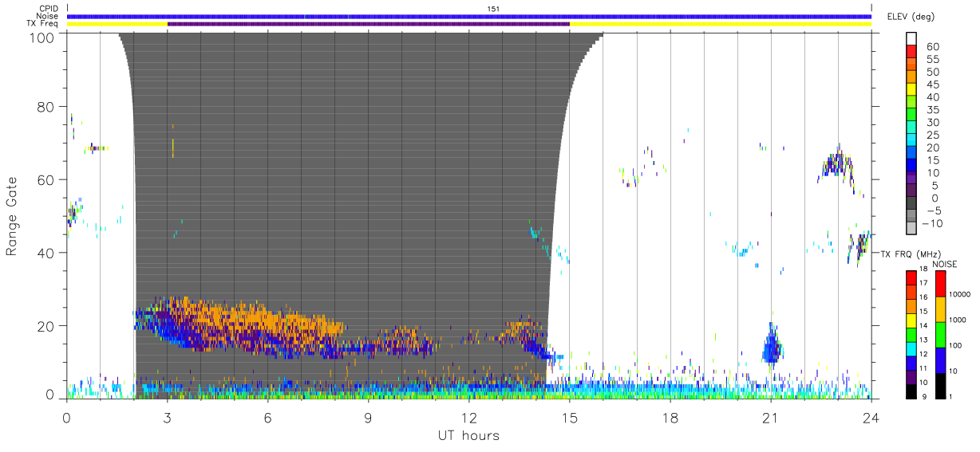This screenshot has height=452, width=980.
Task: Click the Range Gate tick label '60'
Action: (x=47, y=180)
